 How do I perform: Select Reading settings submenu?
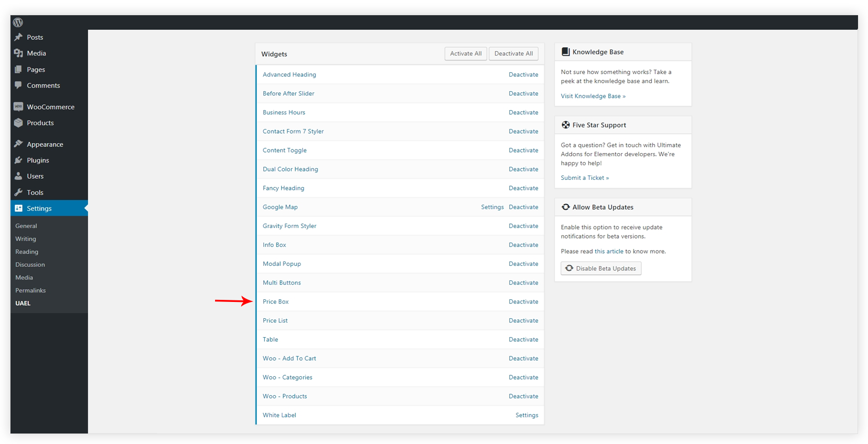pos(27,252)
